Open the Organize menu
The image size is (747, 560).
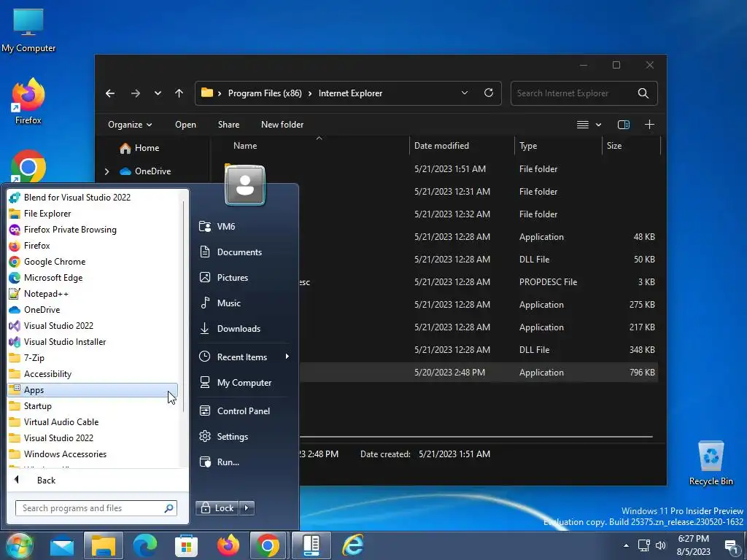click(130, 125)
